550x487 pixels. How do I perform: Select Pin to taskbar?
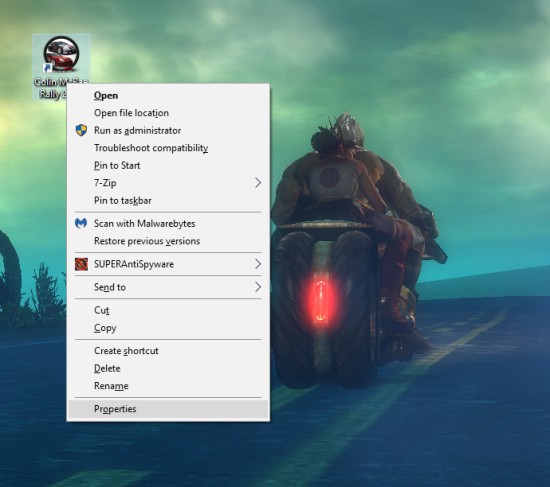168,200
